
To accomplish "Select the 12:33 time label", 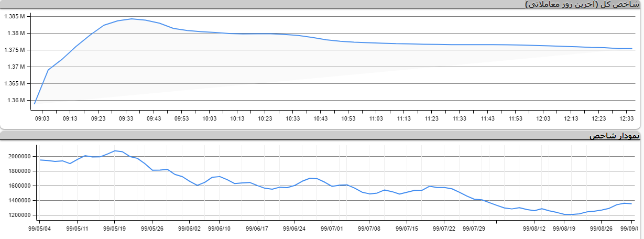I will tap(627, 119).
